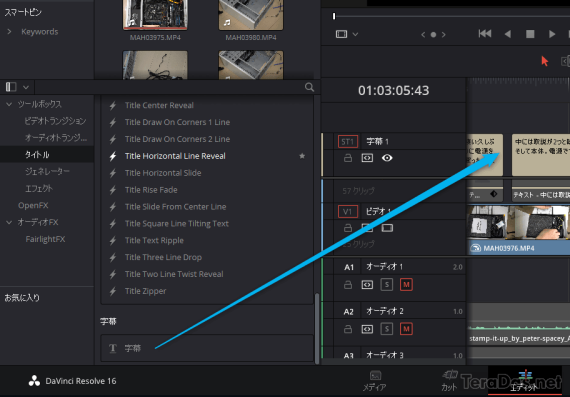The width and height of the screenshot is (570, 397).
Task: Click the timecode 01:03:05:43 field
Action: point(393,90)
